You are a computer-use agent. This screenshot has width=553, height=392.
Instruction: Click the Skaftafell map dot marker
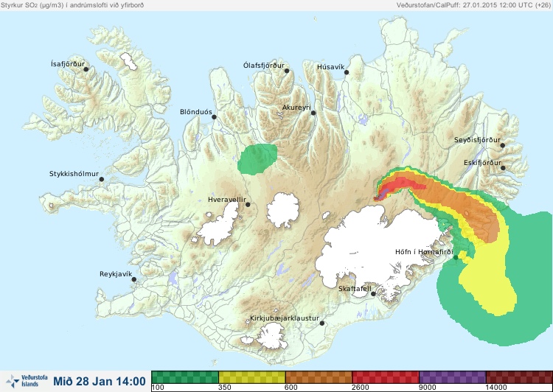click(373, 294)
